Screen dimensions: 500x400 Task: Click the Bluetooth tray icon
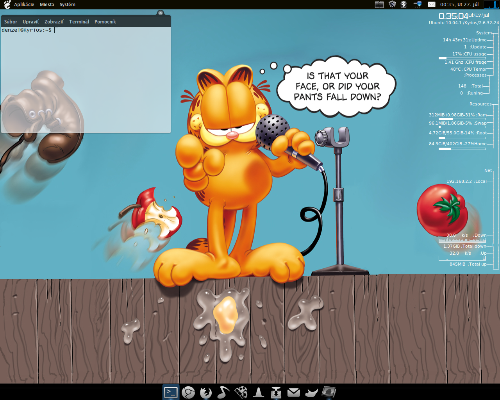pos(404,4)
